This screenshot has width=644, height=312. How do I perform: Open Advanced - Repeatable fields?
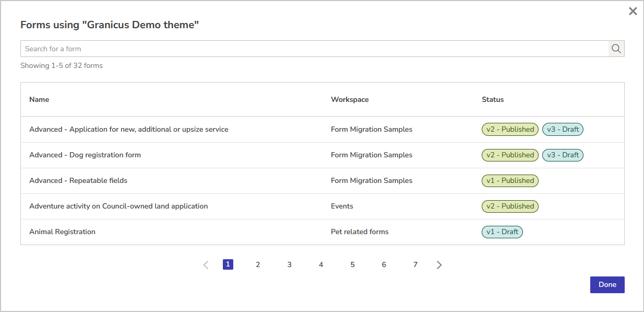click(78, 180)
